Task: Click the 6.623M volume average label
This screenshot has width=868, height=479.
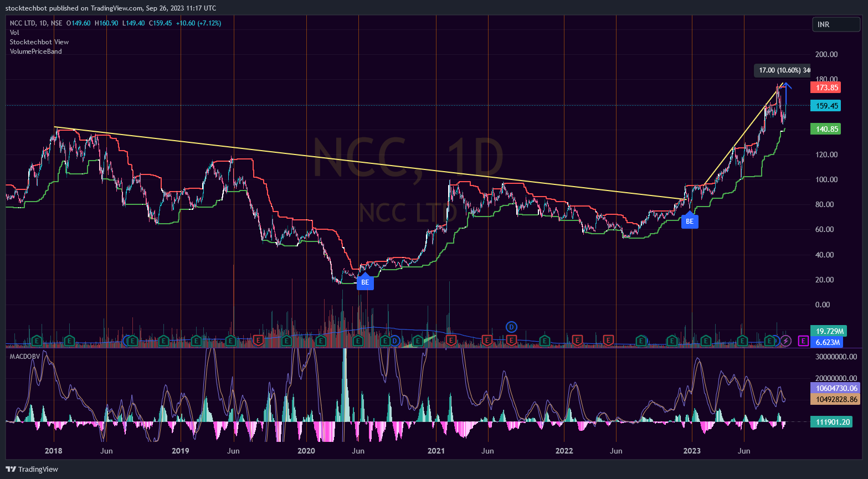Action: coord(826,342)
